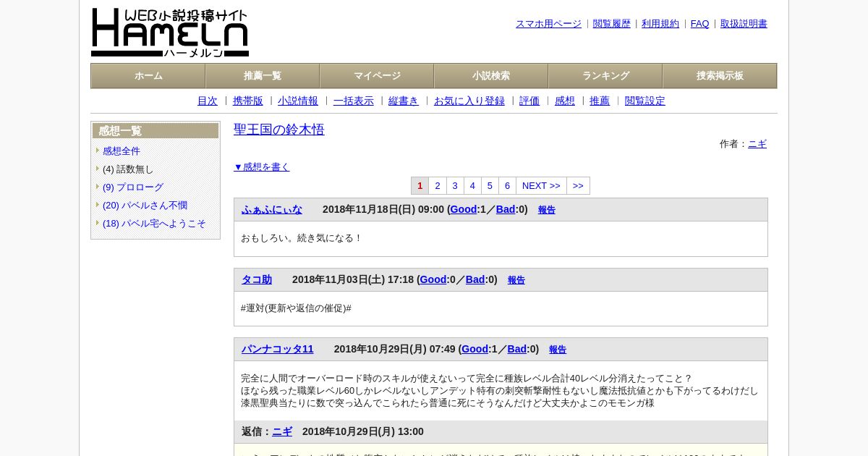Open スマホ用ページ link
This screenshot has height=456, width=868.
click(548, 24)
